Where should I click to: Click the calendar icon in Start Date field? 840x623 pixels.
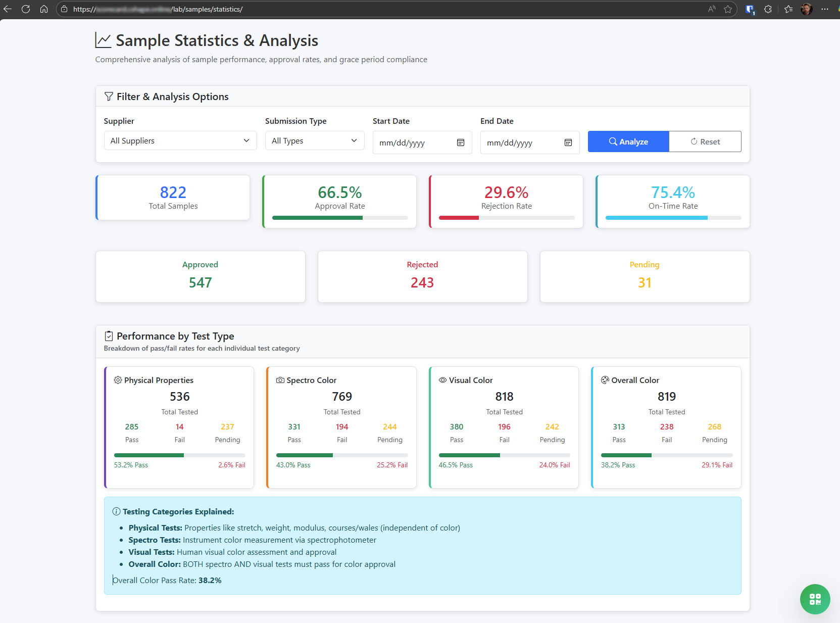(460, 142)
